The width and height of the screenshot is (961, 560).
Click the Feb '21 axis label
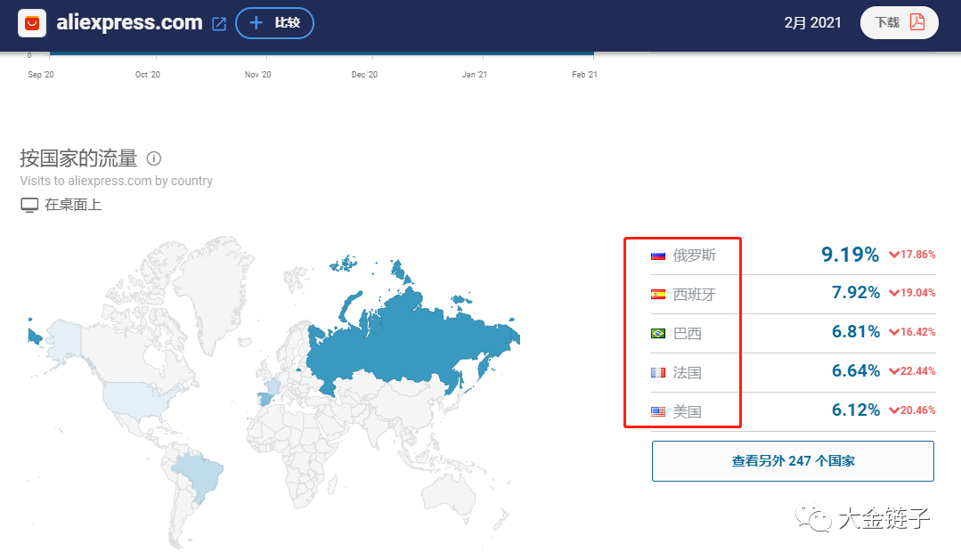pyautogui.click(x=584, y=75)
